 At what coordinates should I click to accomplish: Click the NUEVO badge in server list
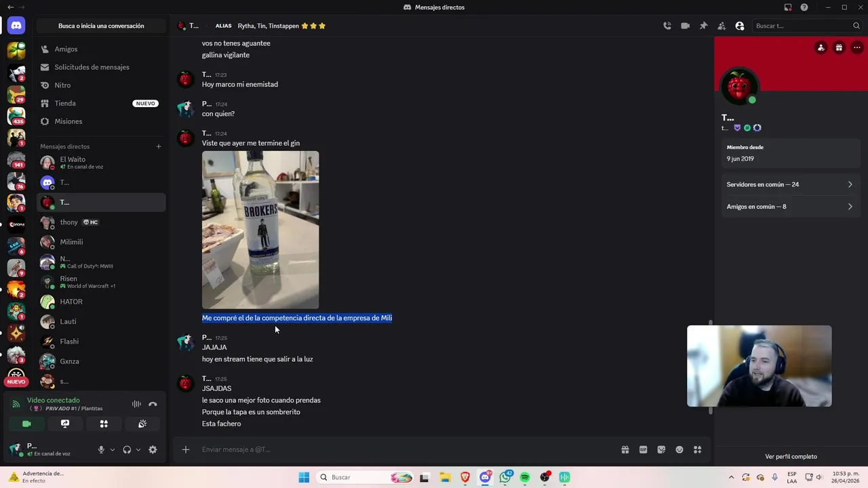16,382
